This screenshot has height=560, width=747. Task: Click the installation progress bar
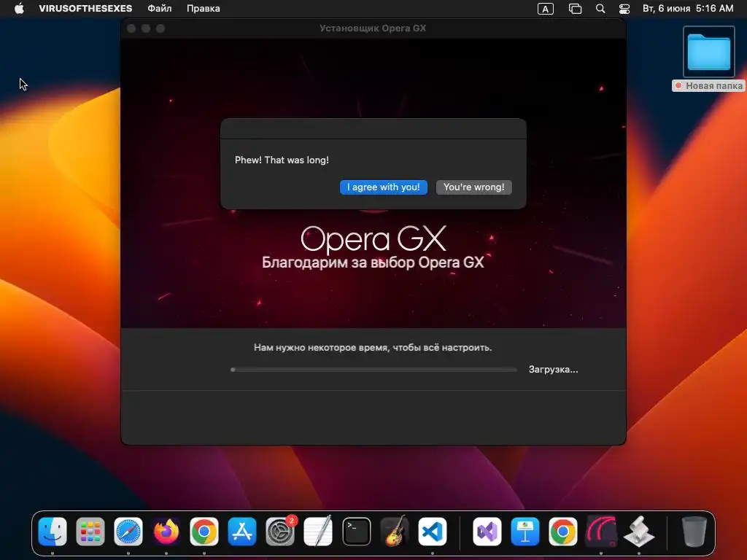pos(373,370)
